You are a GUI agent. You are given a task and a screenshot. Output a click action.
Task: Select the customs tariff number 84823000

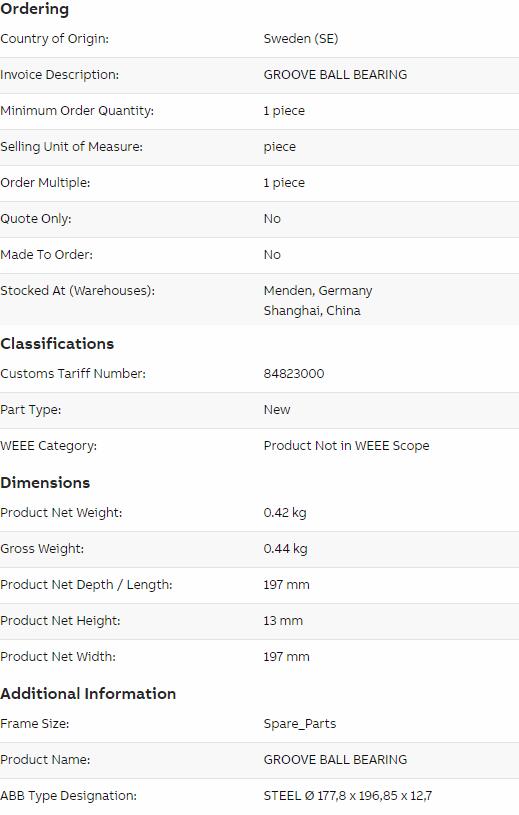[x=294, y=374]
